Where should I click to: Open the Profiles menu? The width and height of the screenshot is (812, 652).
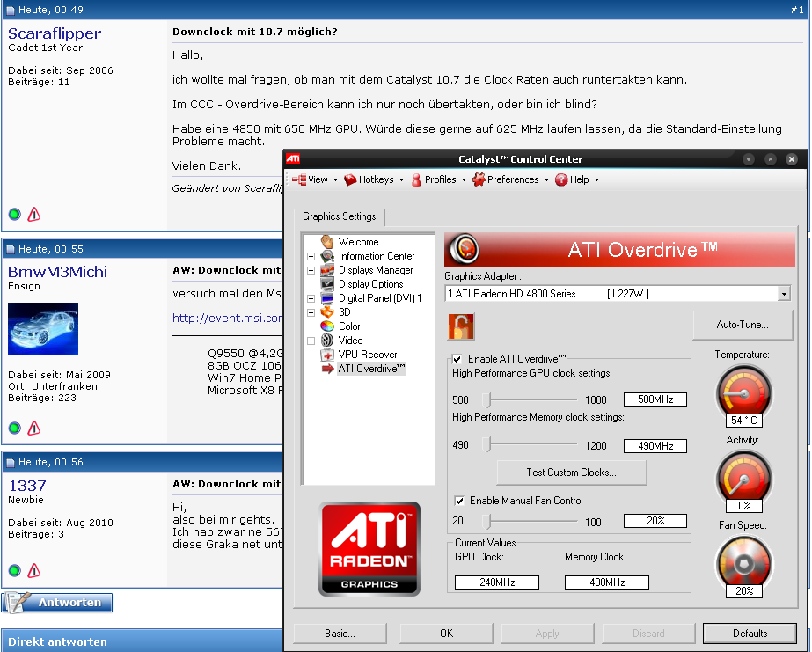pyautogui.click(x=440, y=179)
